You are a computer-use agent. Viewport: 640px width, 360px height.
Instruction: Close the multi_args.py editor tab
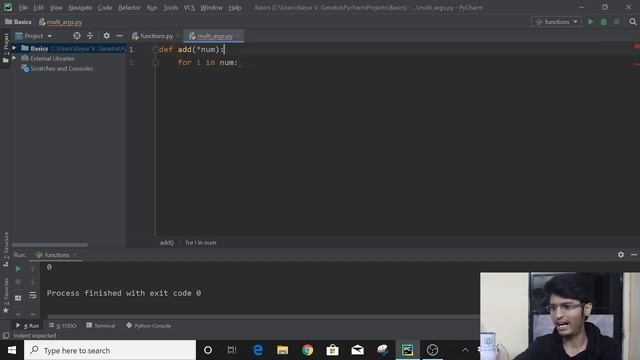(238, 36)
